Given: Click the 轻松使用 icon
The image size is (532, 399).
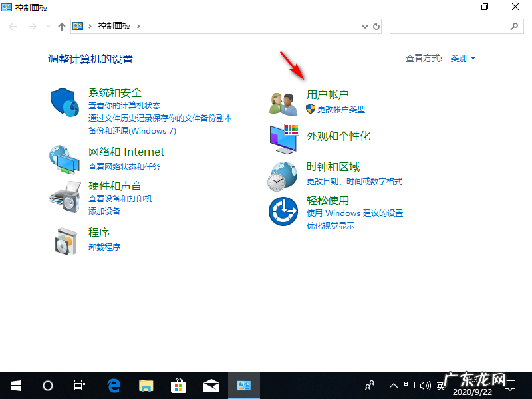Looking at the screenshot, I should pyautogui.click(x=283, y=211).
